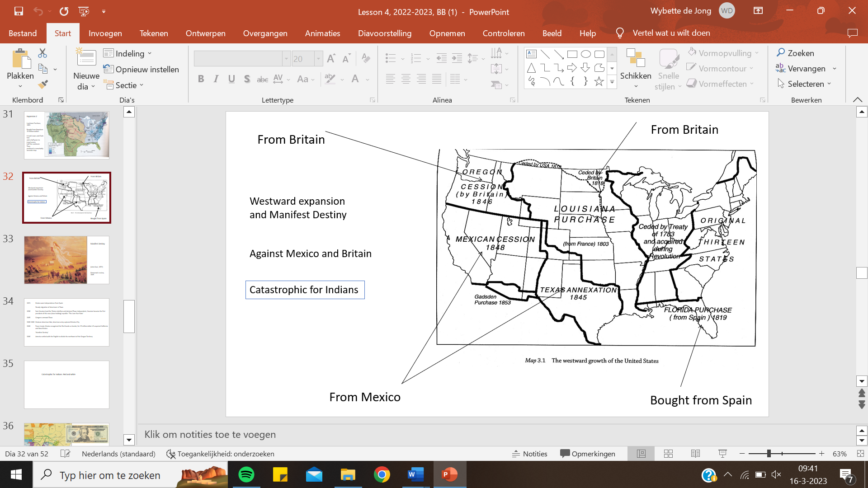Viewport: 868px width, 488px height.
Task: Open Ribbon display options
Action: coord(758,11)
